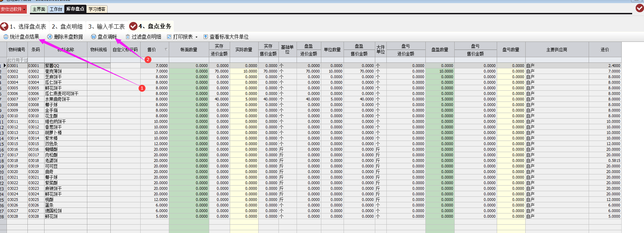Image resolution: width=644 pixels, height=233 pixels.
Task: Open the 售价 column filter triangle
Action: (166, 50)
